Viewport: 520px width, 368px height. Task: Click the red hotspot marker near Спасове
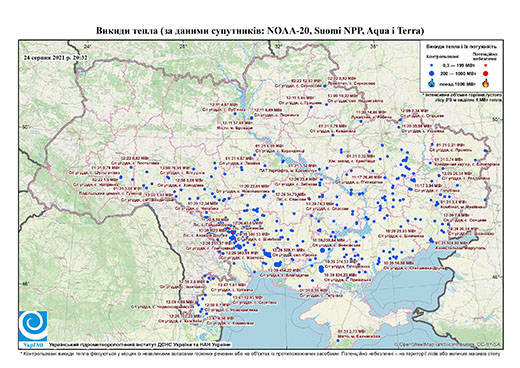309,199
